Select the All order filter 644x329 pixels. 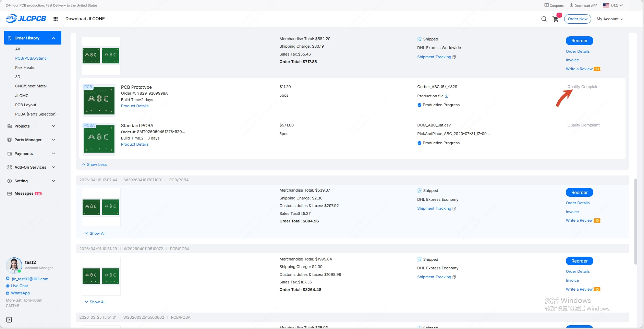coord(17,49)
